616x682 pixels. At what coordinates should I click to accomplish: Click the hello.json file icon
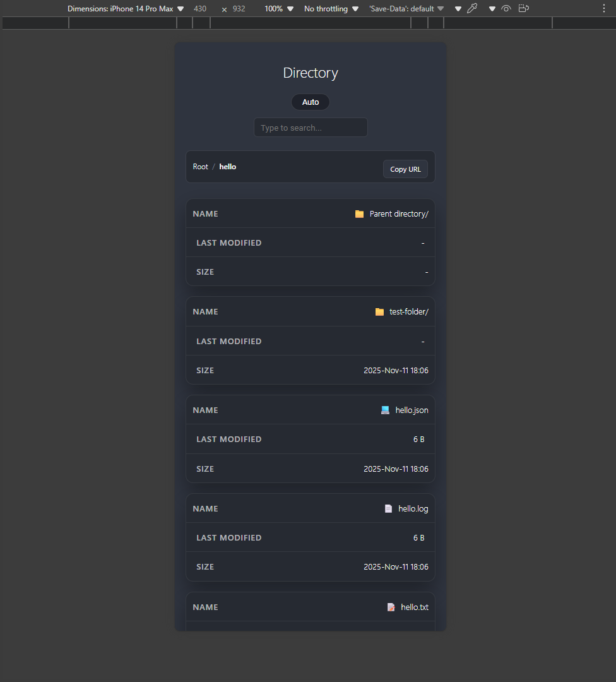[385, 410]
